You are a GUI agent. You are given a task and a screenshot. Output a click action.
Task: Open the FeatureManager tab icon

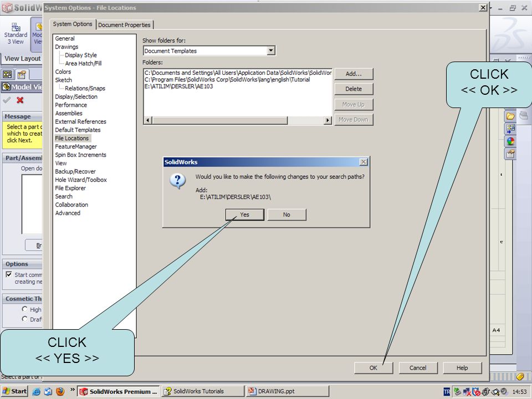pyautogui.click(x=7, y=74)
